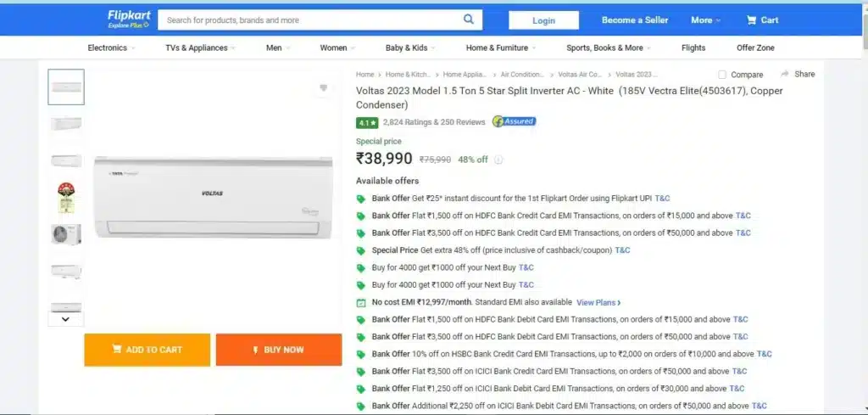Add product to wishlist with heart icon

[x=324, y=87]
